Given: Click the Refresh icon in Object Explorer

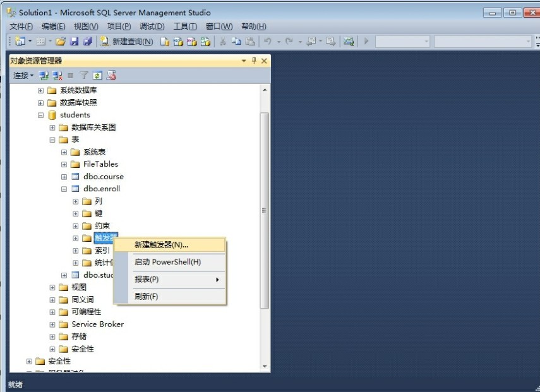Looking at the screenshot, I should click(97, 75).
